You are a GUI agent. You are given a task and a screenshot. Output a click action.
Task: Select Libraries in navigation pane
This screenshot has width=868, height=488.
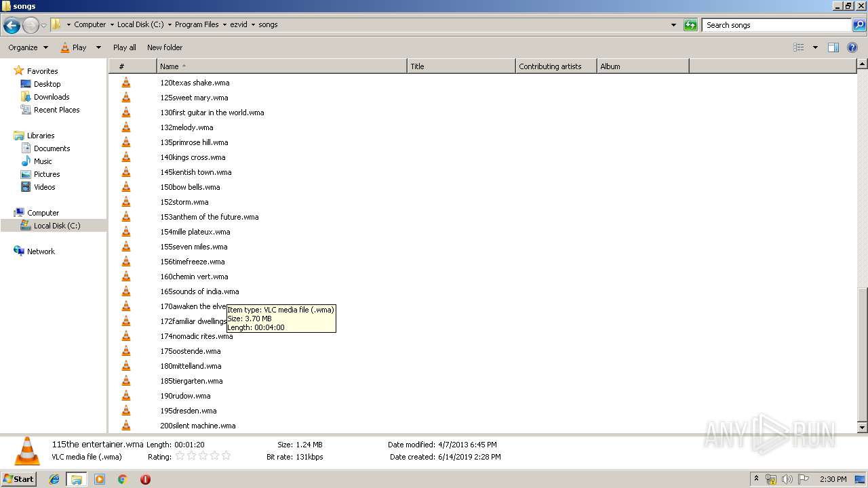pos(41,136)
